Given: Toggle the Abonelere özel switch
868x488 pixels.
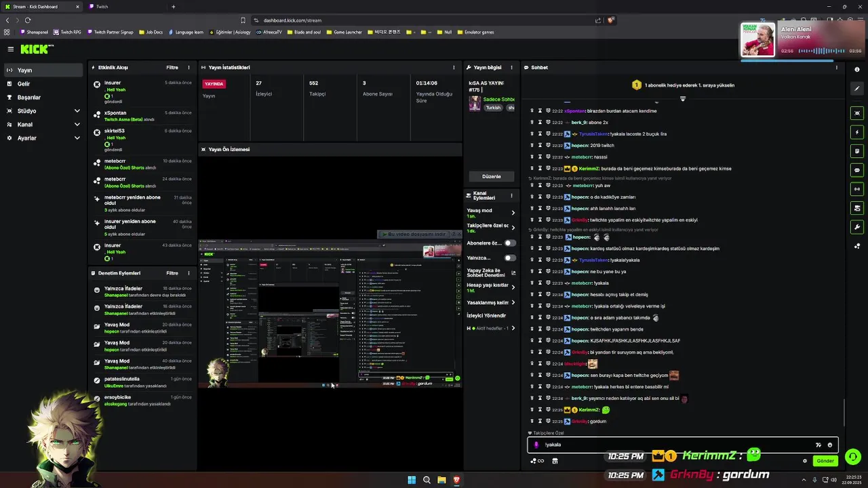Looking at the screenshot, I should click(x=509, y=243).
